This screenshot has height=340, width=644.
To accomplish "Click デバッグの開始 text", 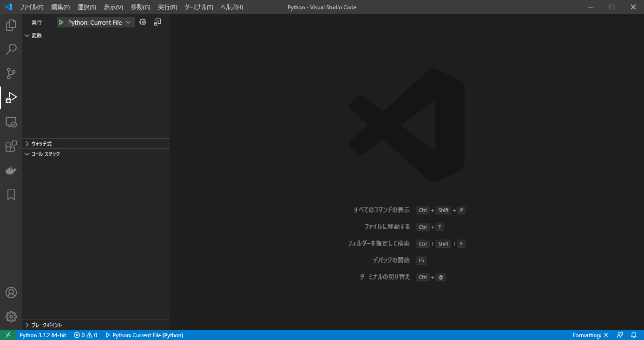I will [391, 260].
